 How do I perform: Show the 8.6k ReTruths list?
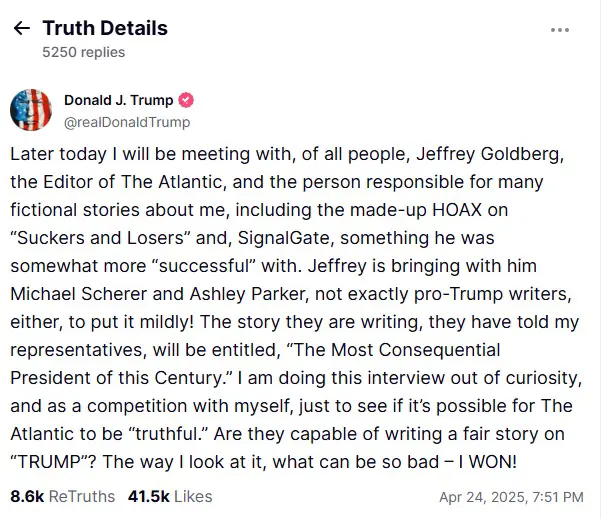pyautogui.click(x=62, y=496)
